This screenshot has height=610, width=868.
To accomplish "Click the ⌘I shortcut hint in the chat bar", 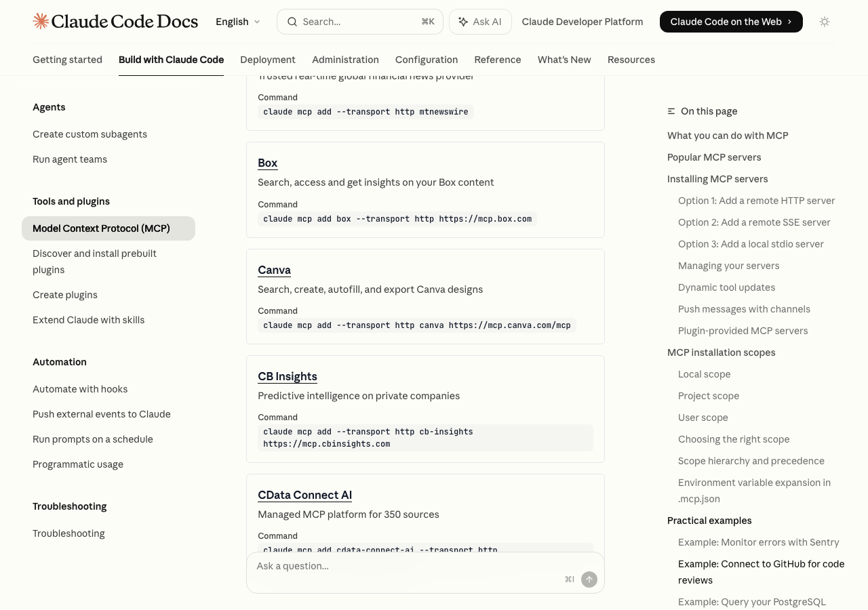I will [x=569, y=579].
